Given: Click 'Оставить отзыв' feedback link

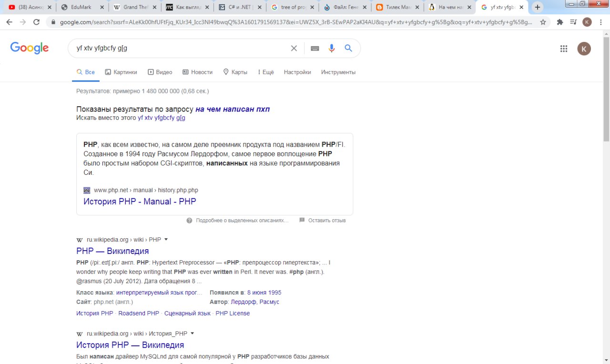Looking at the screenshot, I should point(327,221).
